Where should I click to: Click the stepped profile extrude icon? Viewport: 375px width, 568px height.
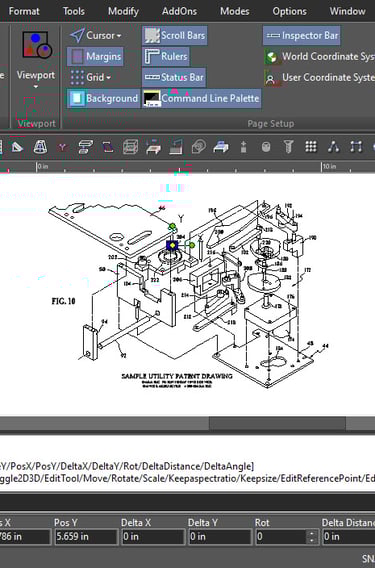(176, 147)
